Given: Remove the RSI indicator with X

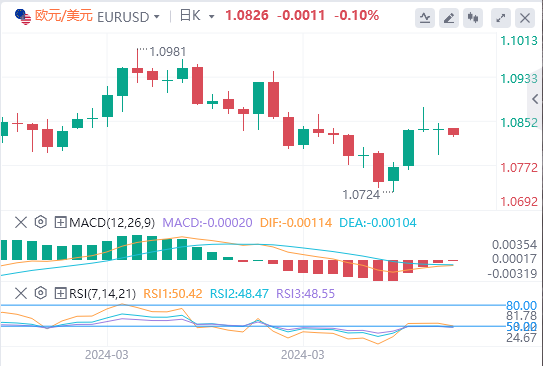Looking at the screenshot, I should (x=21, y=294).
